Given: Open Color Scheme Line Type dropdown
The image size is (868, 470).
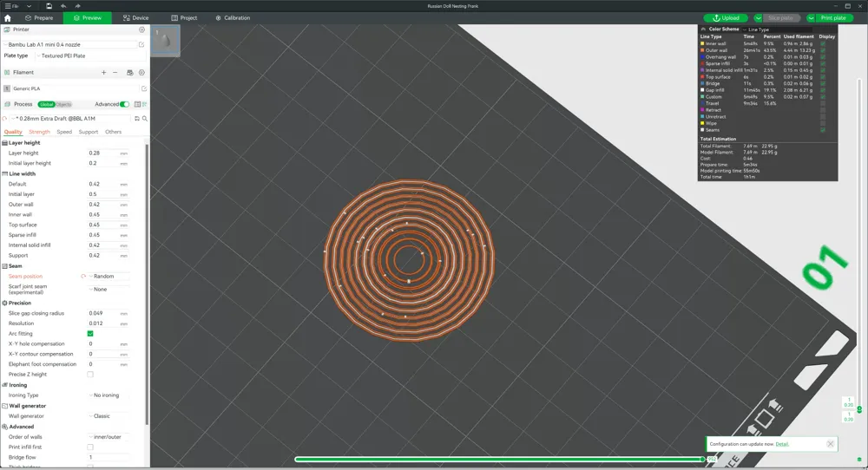Looking at the screenshot, I should pos(777,29).
